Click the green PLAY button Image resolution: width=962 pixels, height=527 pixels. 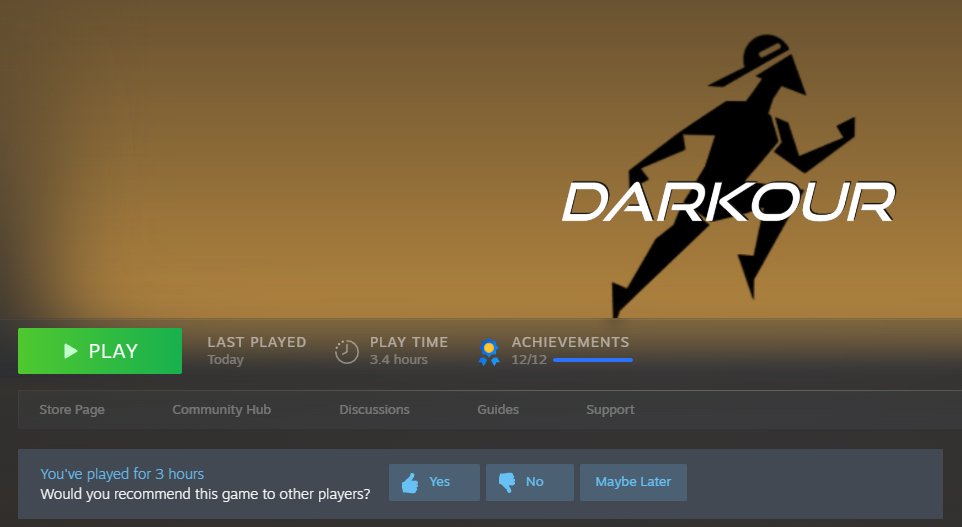pyautogui.click(x=100, y=351)
